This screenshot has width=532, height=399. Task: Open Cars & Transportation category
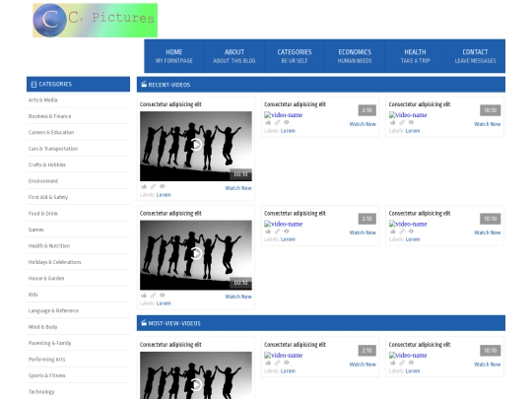[53, 149]
